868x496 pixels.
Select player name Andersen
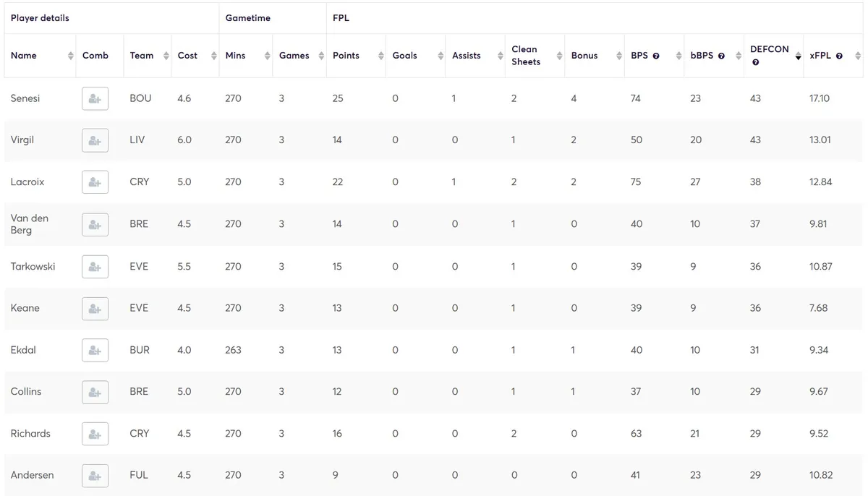[x=33, y=476]
